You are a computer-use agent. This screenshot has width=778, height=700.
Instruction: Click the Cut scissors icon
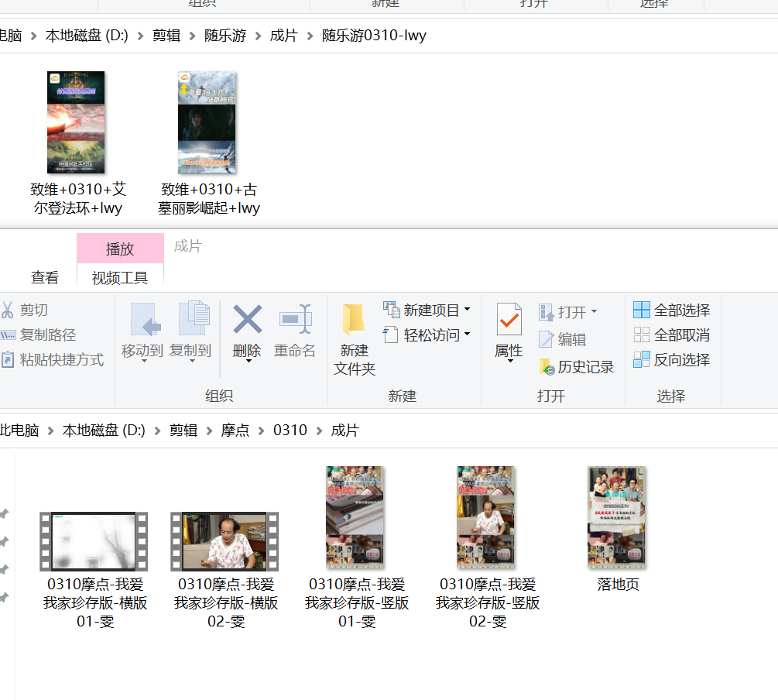8,310
